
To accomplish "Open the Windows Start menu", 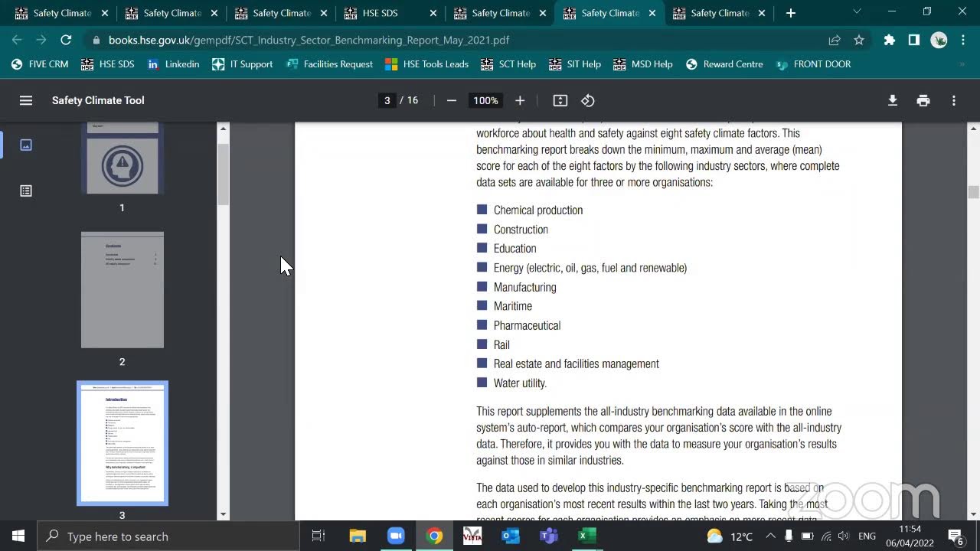I will [18, 536].
